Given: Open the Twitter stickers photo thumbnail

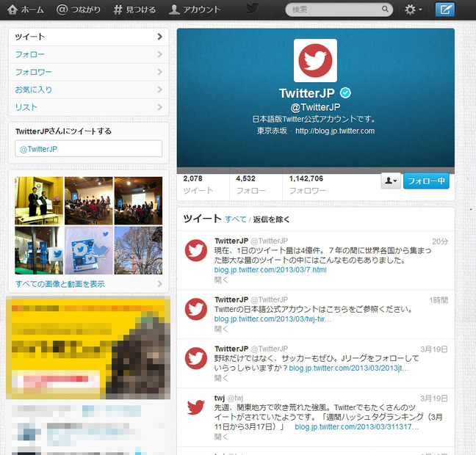Looking at the screenshot, I should [x=89, y=250].
